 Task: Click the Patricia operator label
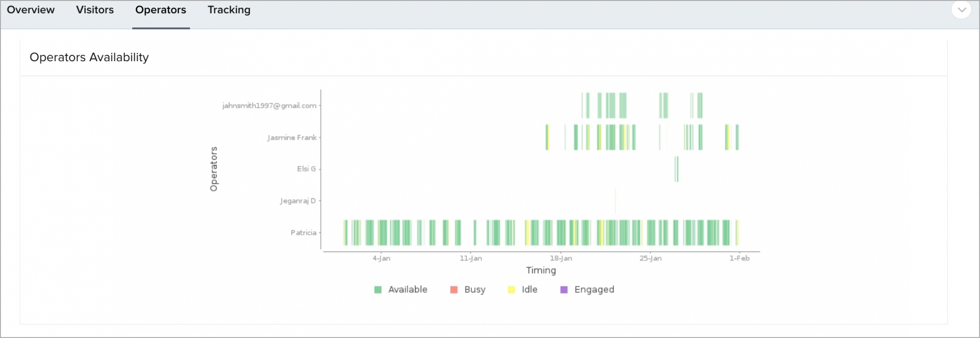(x=303, y=233)
